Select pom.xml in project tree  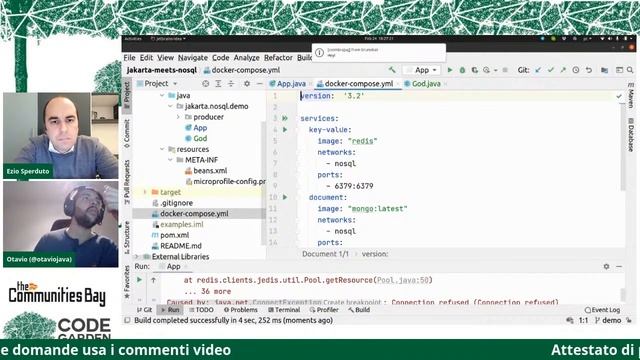click(x=175, y=235)
